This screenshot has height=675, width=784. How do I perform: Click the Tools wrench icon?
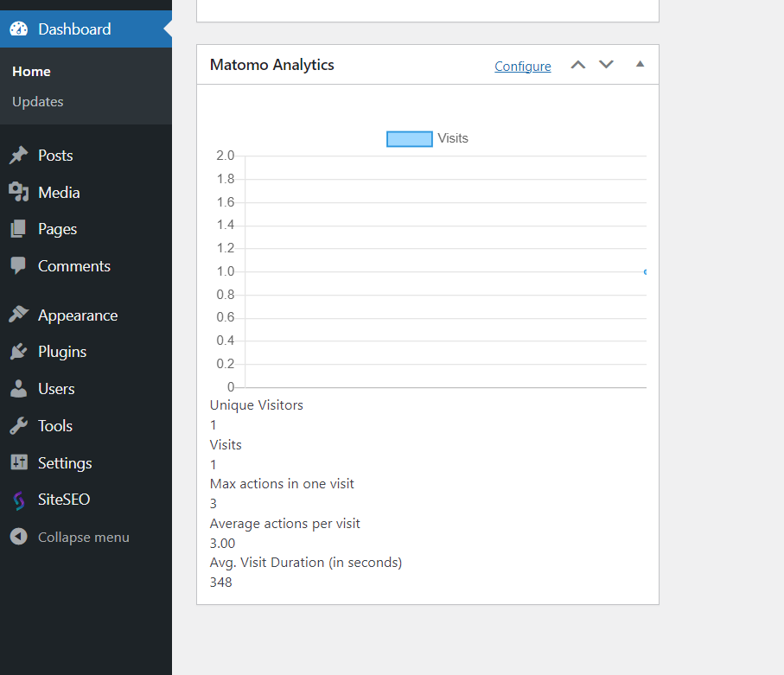(x=19, y=425)
